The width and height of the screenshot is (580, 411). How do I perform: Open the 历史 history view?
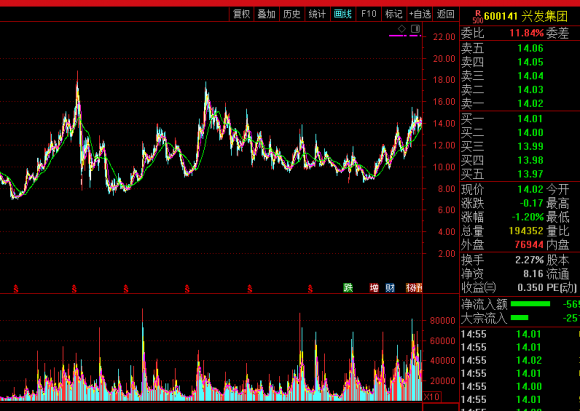pyautogui.click(x=292, y=14)
